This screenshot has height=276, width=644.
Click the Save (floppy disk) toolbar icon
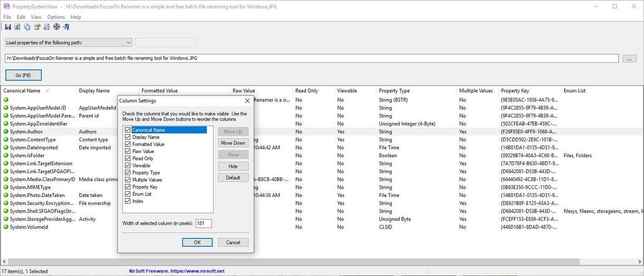(x=7, y=27)
